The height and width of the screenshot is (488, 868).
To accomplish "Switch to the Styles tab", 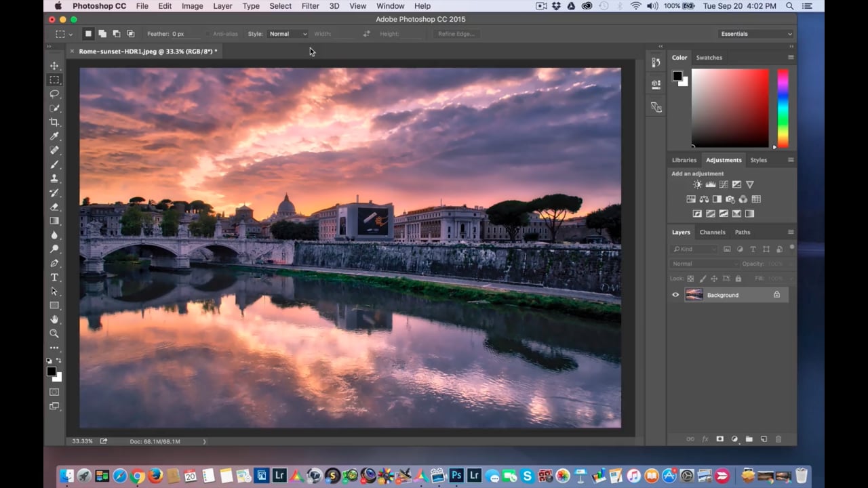I will click(759, 160).
